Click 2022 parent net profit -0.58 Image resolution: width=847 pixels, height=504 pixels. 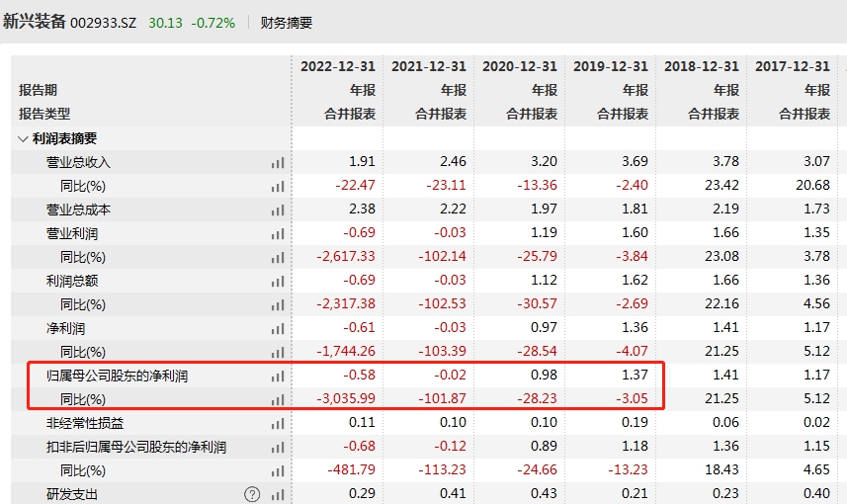coord(359,376)
